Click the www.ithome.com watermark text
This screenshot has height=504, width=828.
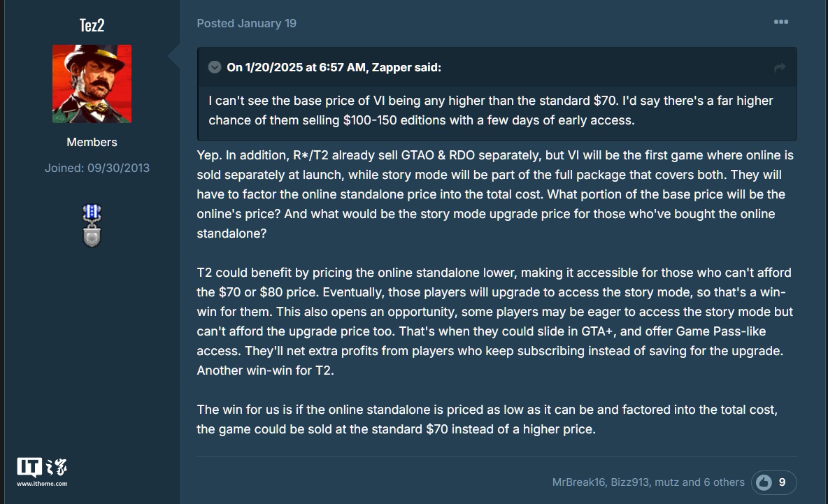(x=42, y=484)
